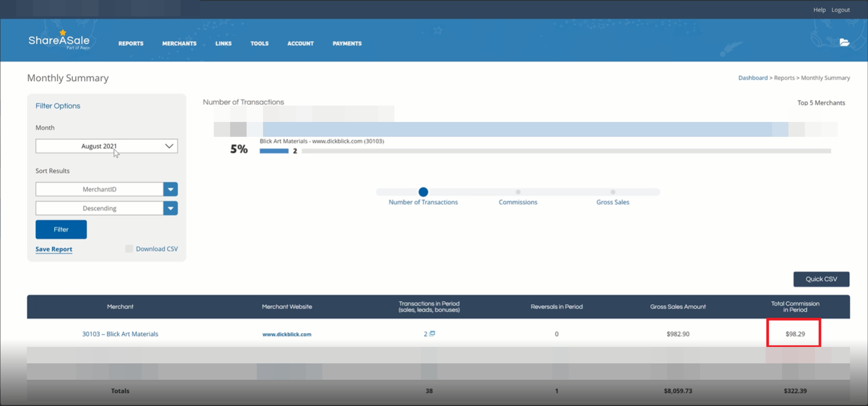Click the Top 5 Merchants label
This screenshot has width=868, height=406.
coord(821,102)
